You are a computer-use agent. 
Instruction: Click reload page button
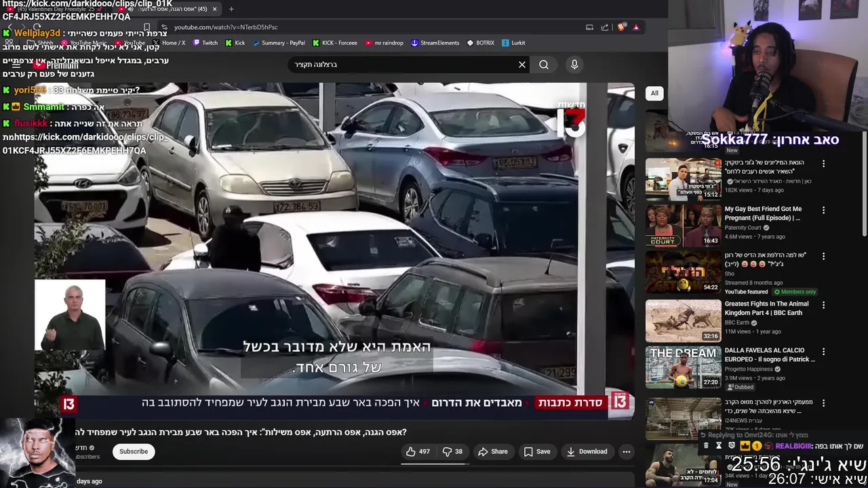click(x=37, y=27)
